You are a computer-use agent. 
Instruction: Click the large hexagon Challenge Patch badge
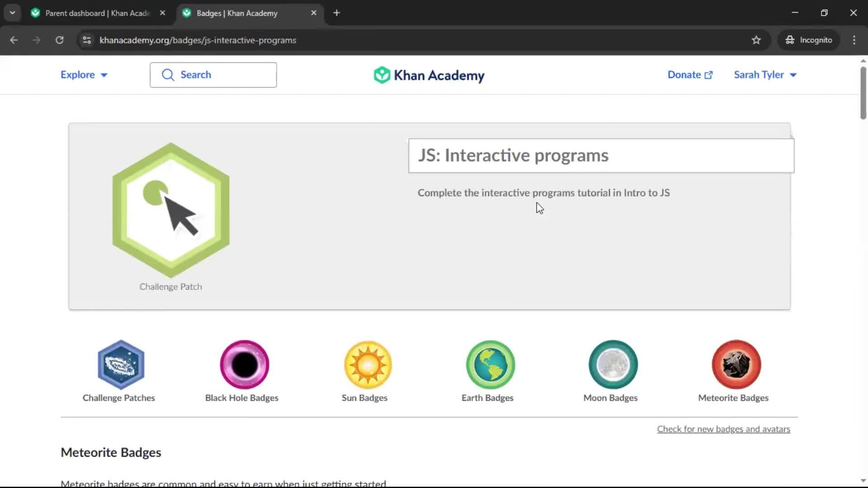tap(171, 210)
